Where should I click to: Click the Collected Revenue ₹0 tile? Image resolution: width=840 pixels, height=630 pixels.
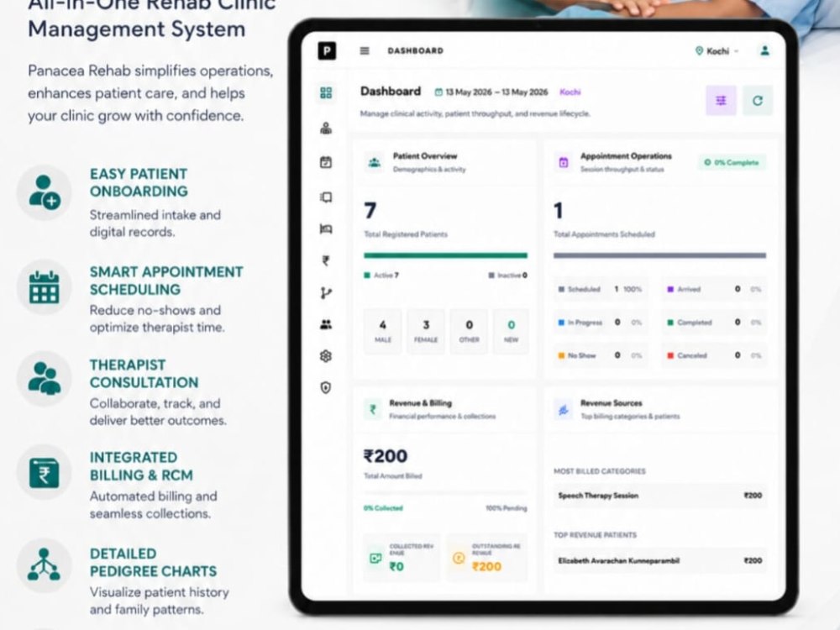(x=402, y=557)
